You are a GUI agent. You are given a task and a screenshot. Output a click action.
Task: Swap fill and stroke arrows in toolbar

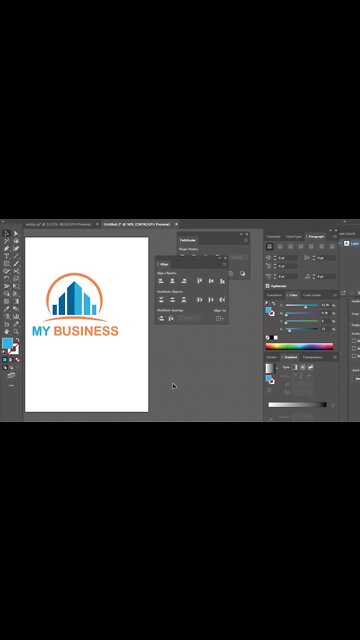pyautogui.click(x=18, y=340)
